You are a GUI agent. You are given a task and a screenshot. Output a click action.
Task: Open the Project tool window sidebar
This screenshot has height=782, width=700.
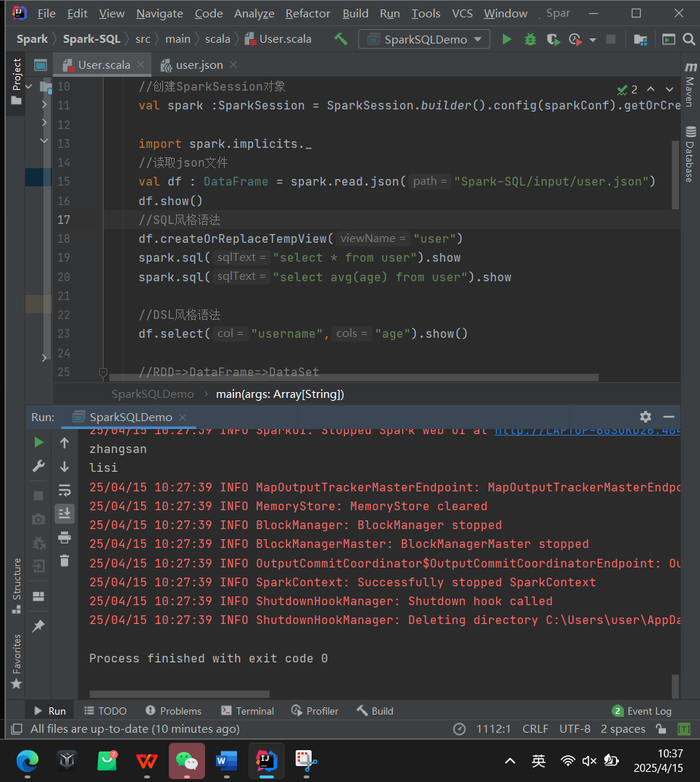click(17, 81)
